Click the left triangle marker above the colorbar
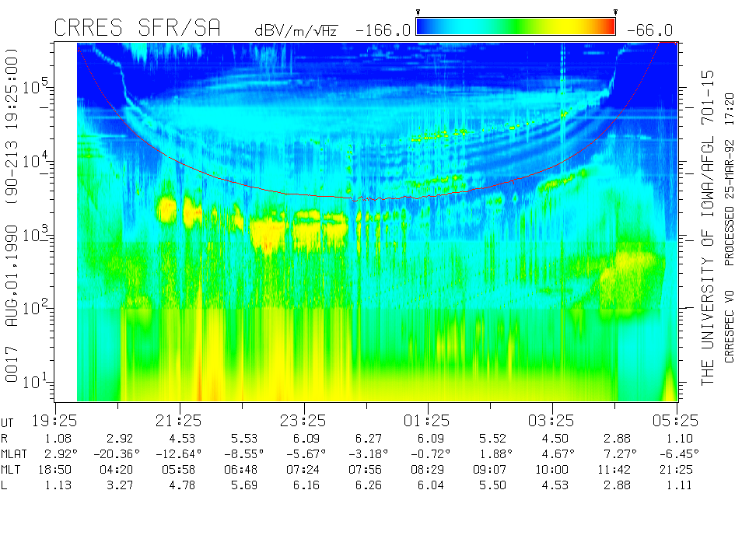 click(x=418, y=12)
